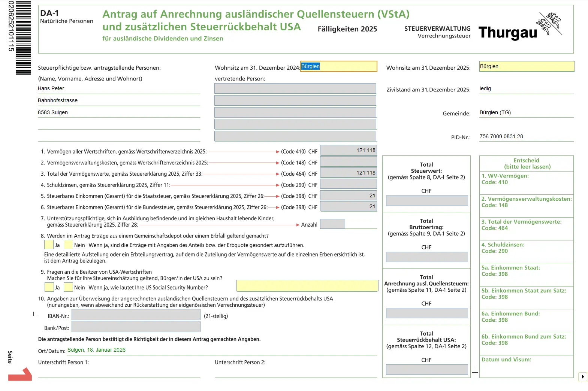Click the Bank/Post input field
Viewport: 588px width, 391px height.
tap(136, 327)
